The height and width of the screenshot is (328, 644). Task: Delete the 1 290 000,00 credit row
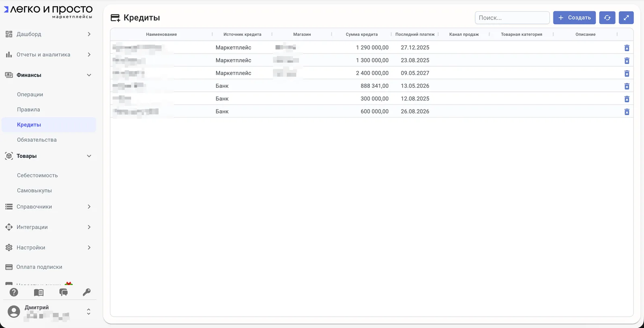pyautogui.click(x=627, y=48)
